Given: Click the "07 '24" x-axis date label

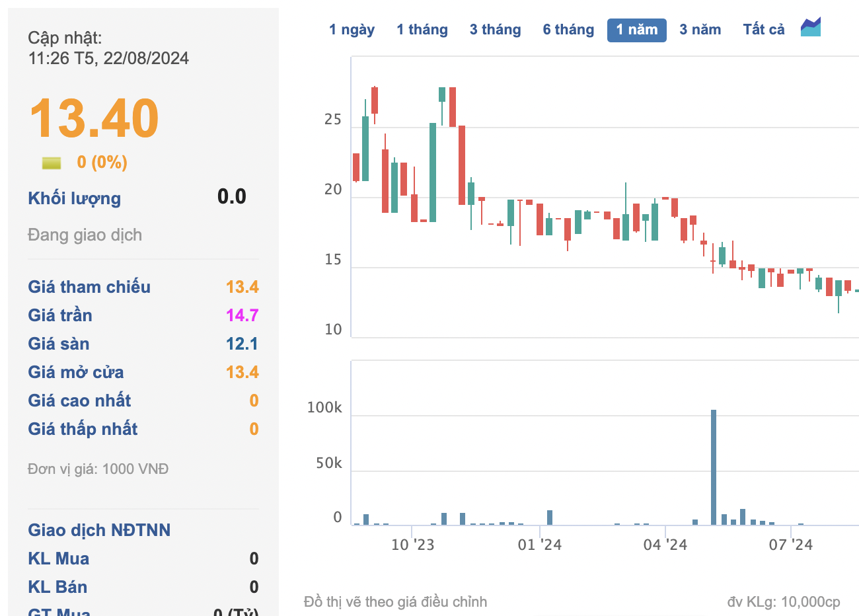Looking at the screenshot, I should 791,545.
